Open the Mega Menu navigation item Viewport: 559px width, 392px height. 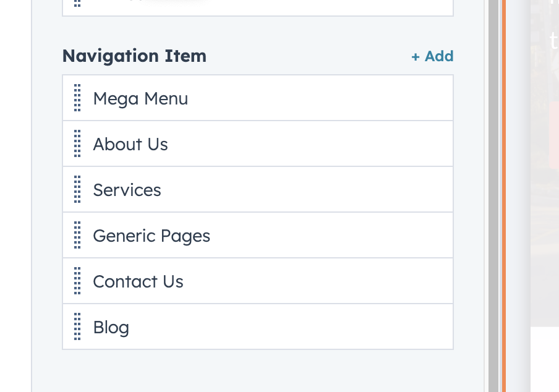tap(140, 98)
